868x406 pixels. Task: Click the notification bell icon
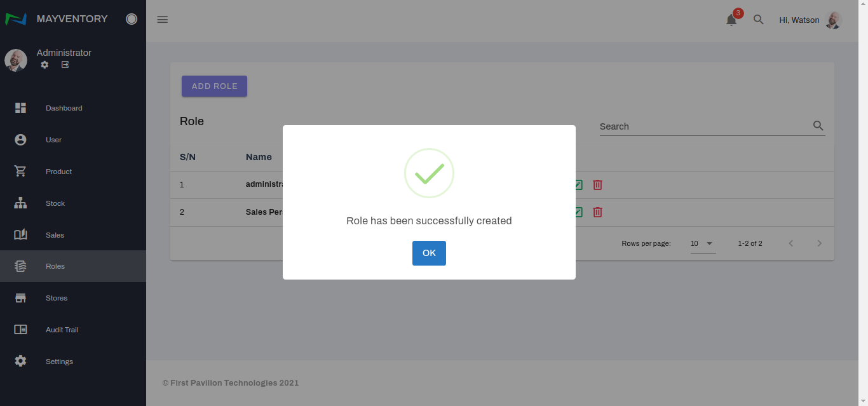tap(731, 20)
